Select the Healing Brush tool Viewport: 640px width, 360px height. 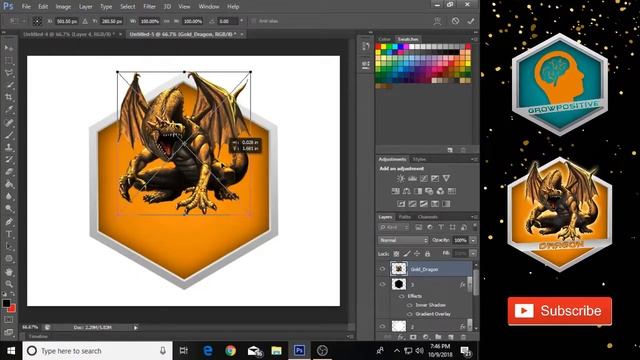[9, 123]
